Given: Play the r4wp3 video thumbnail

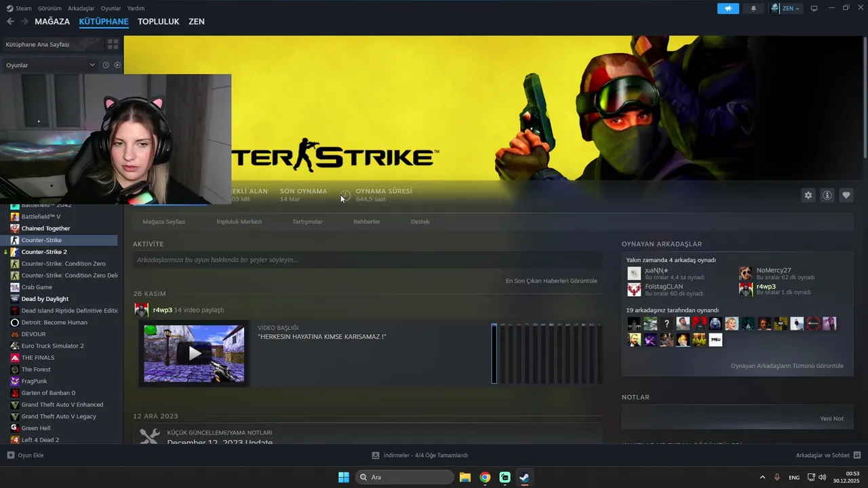Looking at the screenshot, I should pos(194,353).
